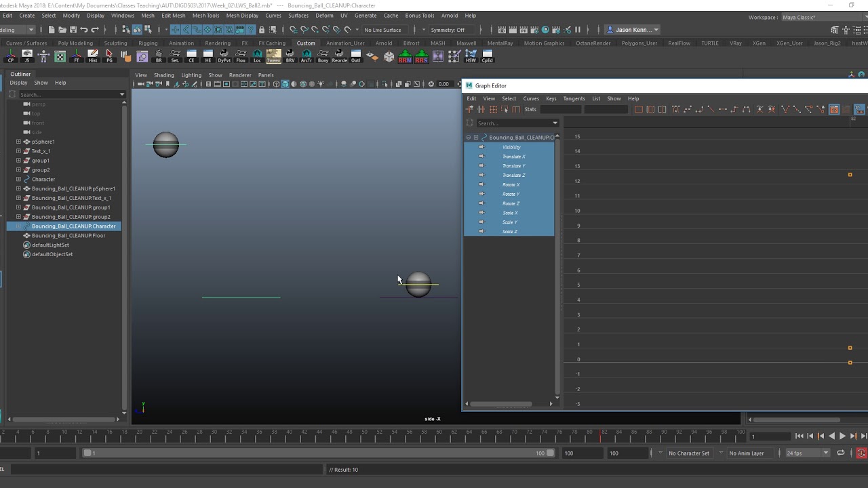Toggle Snap to view planes in status line
868x488 pixels.
[x=336, y=30]
